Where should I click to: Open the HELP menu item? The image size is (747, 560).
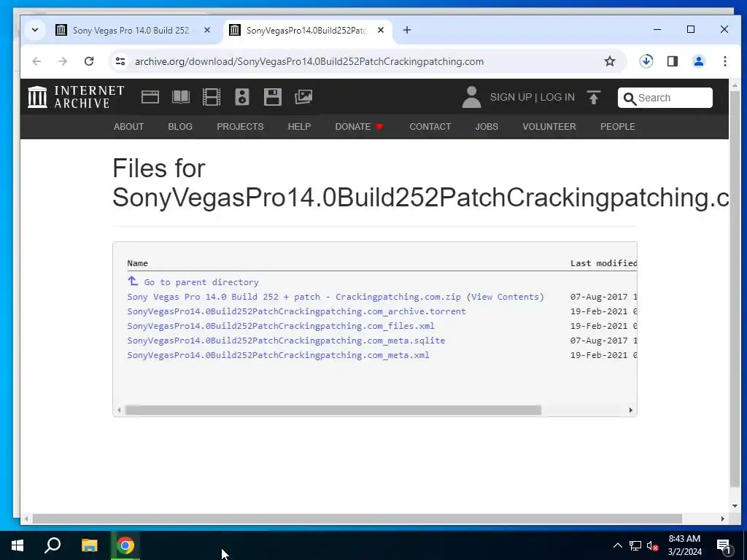(x=299, y=127)
